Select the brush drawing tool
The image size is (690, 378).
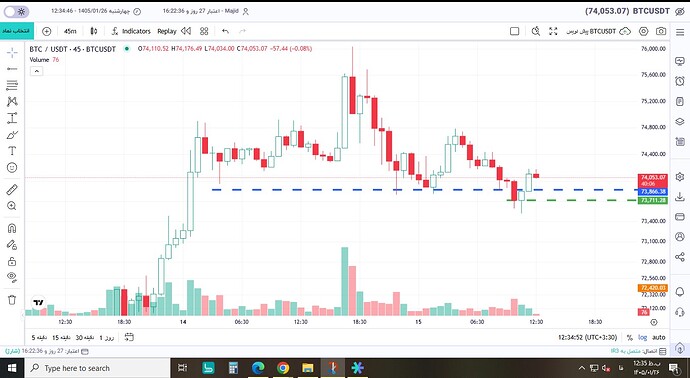point(12,135)
